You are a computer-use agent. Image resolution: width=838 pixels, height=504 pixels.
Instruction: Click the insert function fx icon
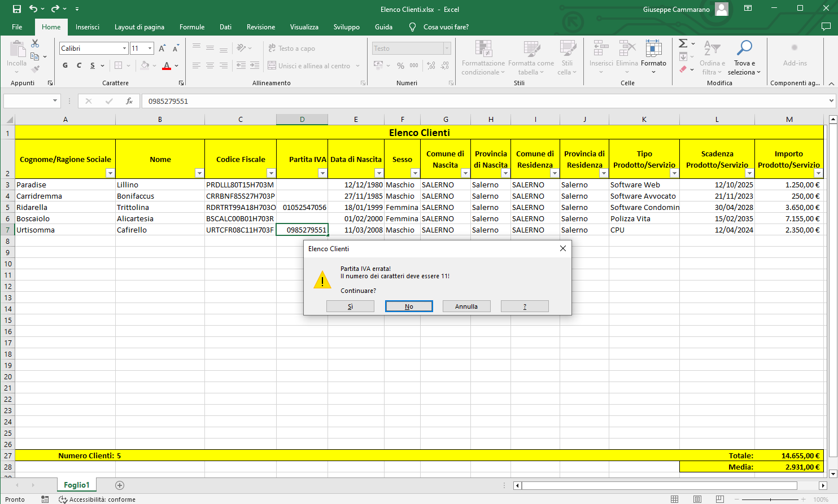coord(129,101)
